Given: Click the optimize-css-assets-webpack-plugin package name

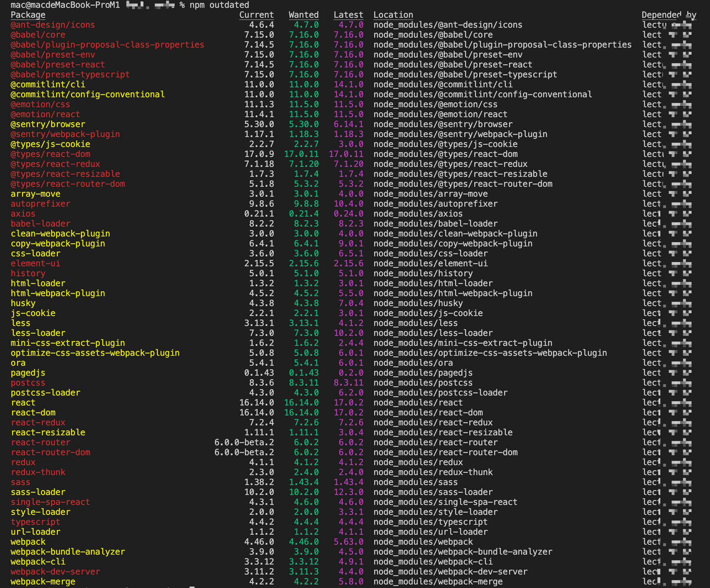Looking at the screenshot, I should click(x=95, y=353).
